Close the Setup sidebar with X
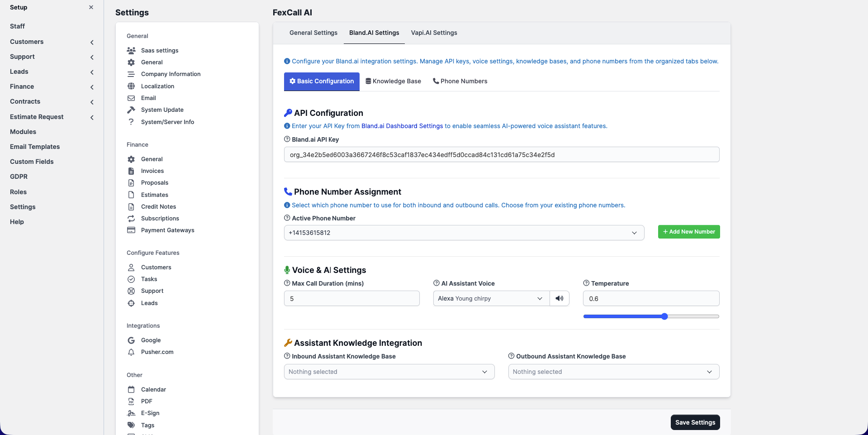 tap(91, 7)
